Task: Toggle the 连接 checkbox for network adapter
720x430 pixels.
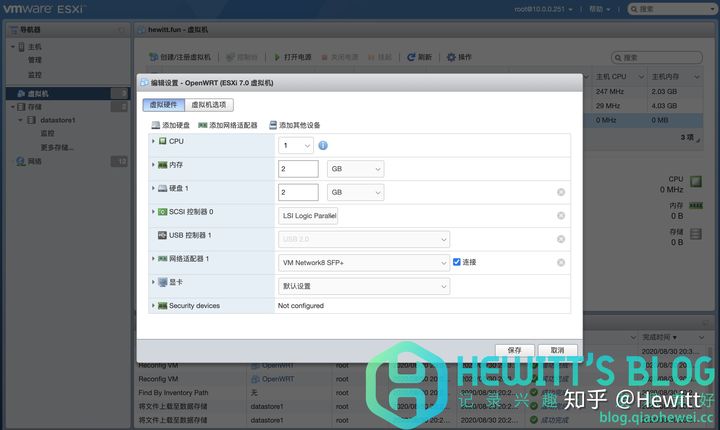Action: 457,262
